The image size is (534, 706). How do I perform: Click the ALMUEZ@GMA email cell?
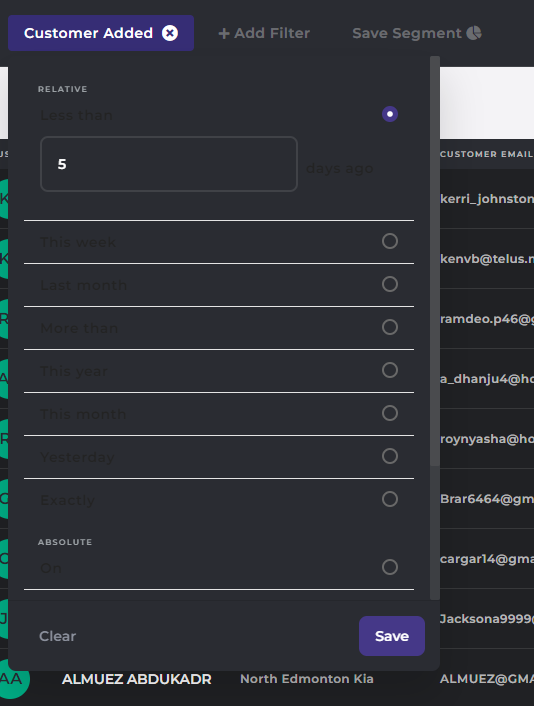click(x=487, y=679)
